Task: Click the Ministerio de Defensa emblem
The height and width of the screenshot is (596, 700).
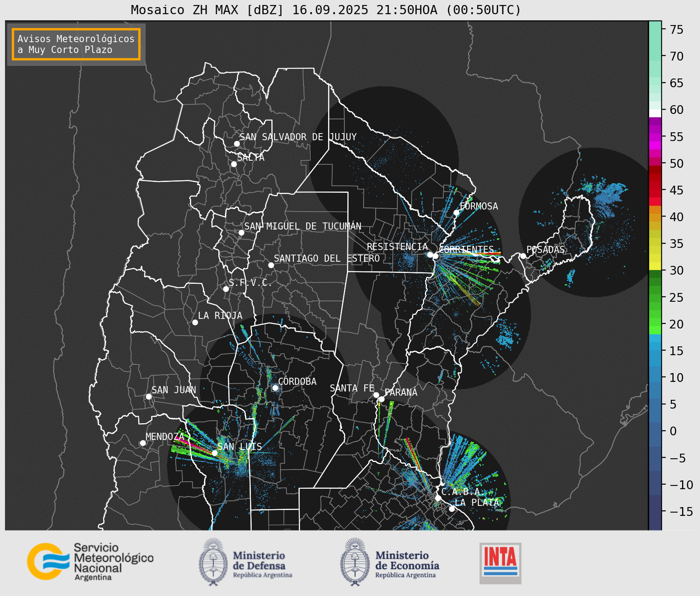Action: tap(214, 562)
